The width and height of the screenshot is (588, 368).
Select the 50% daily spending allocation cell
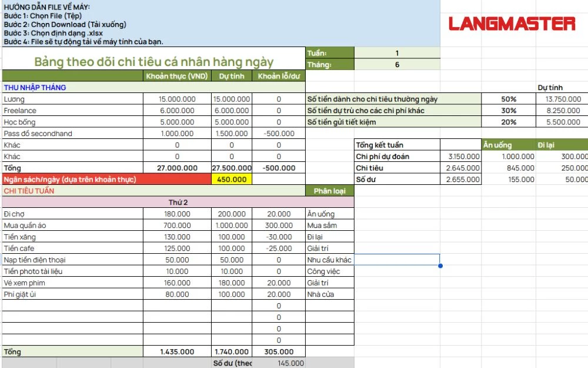pos(508,100)
